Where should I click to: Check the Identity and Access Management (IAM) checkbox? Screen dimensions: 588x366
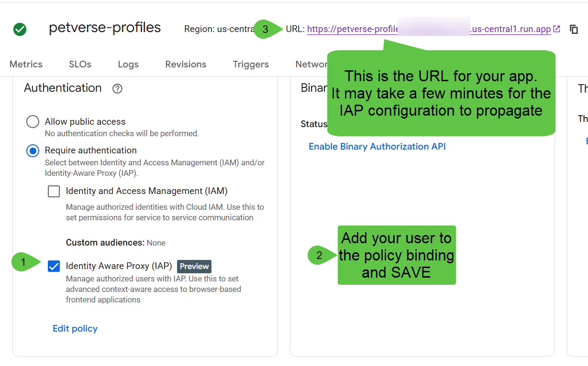pyautogui.click(x=54, y=191)
